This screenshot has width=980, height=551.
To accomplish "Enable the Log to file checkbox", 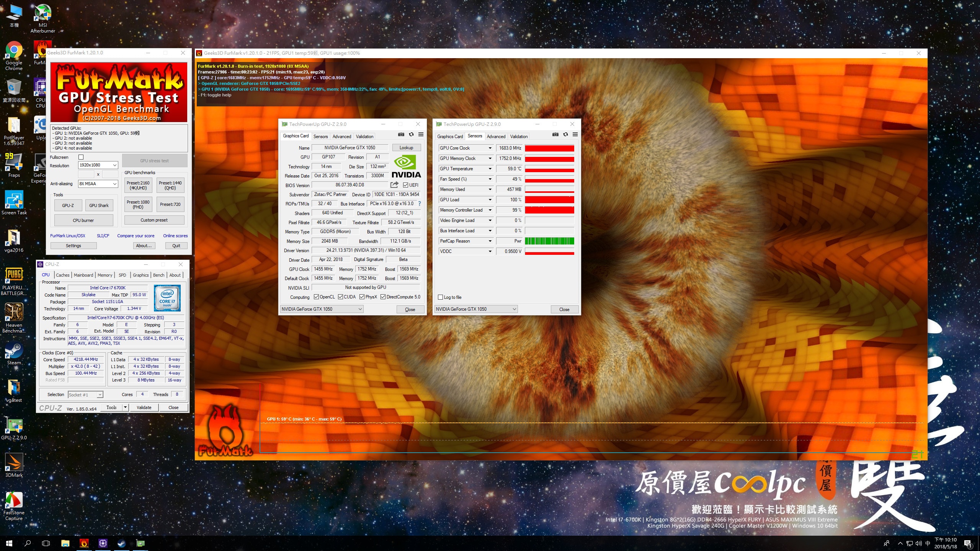I will coord(440,297).
